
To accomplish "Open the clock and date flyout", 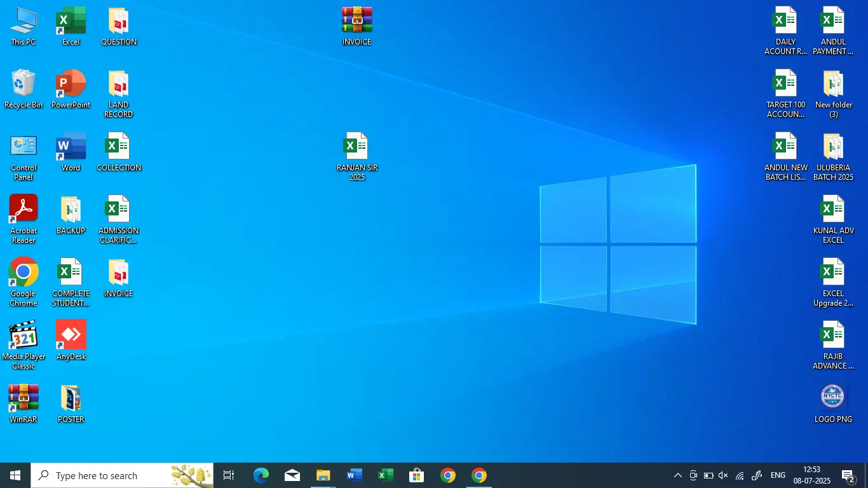I will [811, 475].
